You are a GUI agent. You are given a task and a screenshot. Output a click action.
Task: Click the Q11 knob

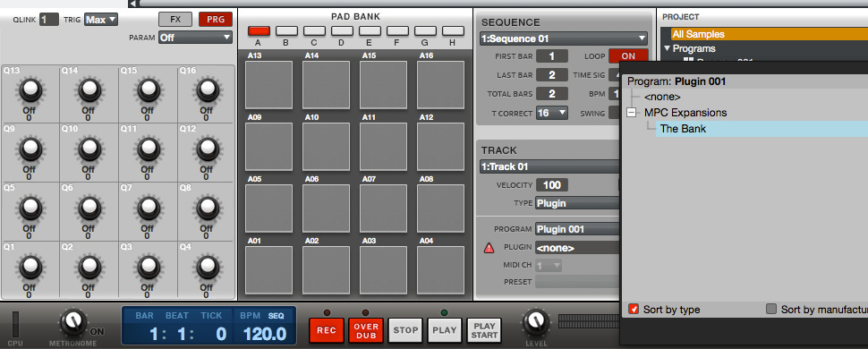tap(149, 149)
